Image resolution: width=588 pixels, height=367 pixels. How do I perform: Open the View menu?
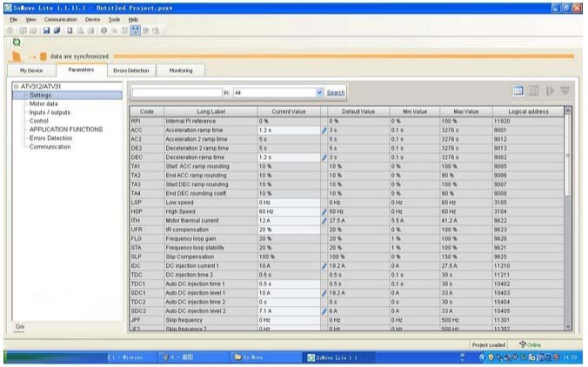30,19
